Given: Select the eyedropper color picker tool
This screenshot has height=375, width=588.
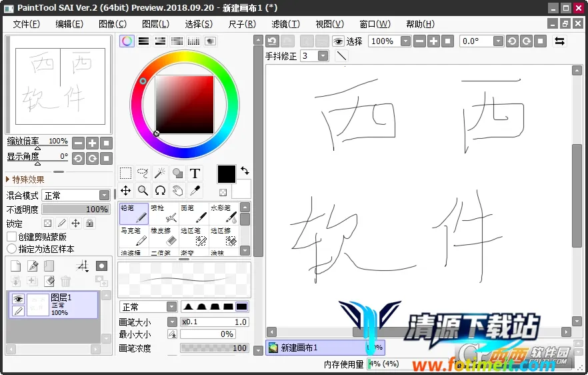Looking at the screenshot, I should tap(195, 191).
